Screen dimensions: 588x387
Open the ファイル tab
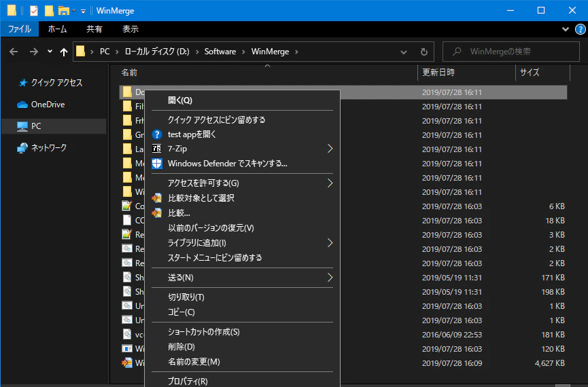coord(20,29)
